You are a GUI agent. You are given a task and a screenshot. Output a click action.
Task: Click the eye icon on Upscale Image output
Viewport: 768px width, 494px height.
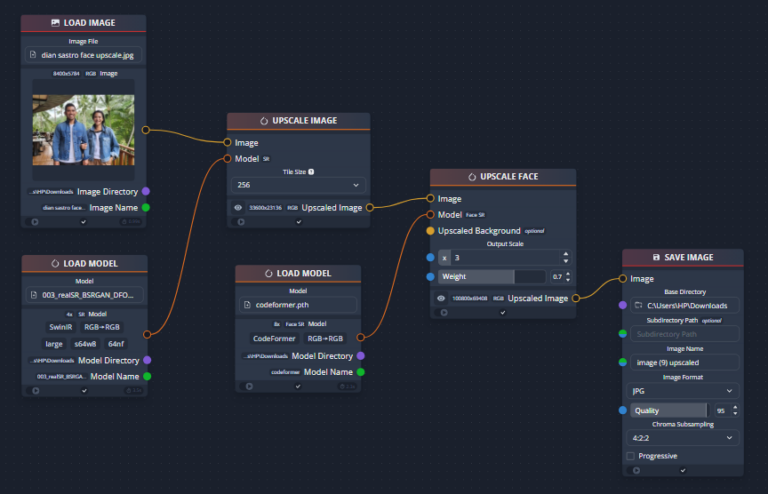click(238, 208)
